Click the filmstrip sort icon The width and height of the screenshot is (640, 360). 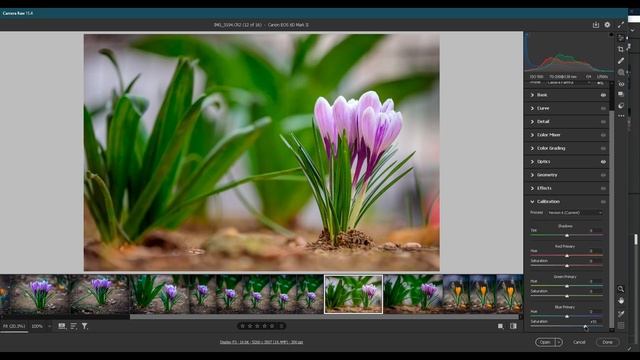[73, 326]
